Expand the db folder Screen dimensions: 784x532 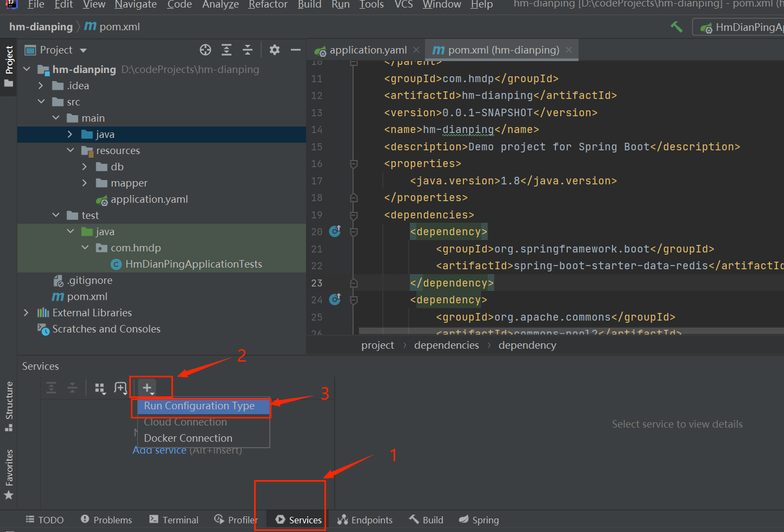[85, 167]
